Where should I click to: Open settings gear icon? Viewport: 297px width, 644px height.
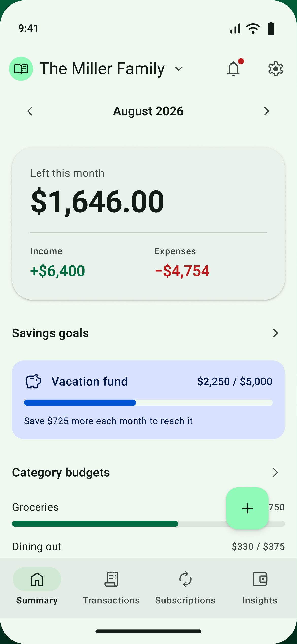pyautogui.click(x=276, y=69)
